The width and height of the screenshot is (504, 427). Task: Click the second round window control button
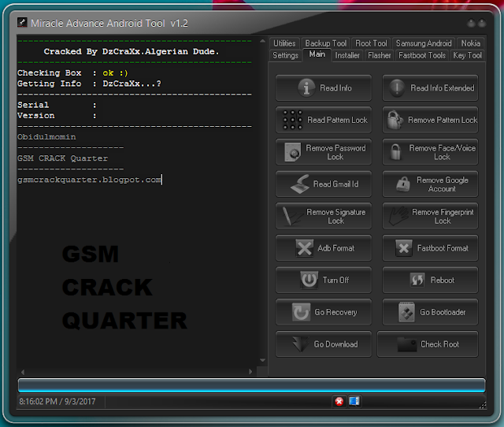click(x=481, y=23)
